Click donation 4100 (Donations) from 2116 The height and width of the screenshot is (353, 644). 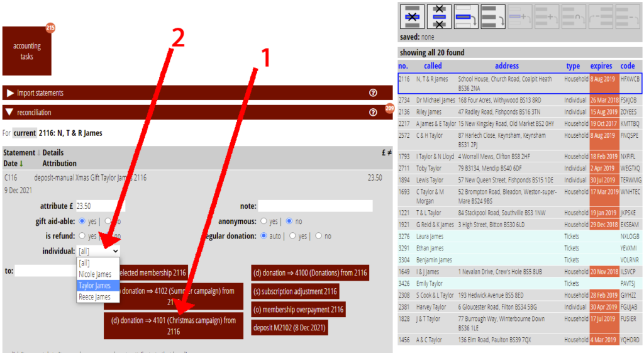pos(310,273)
